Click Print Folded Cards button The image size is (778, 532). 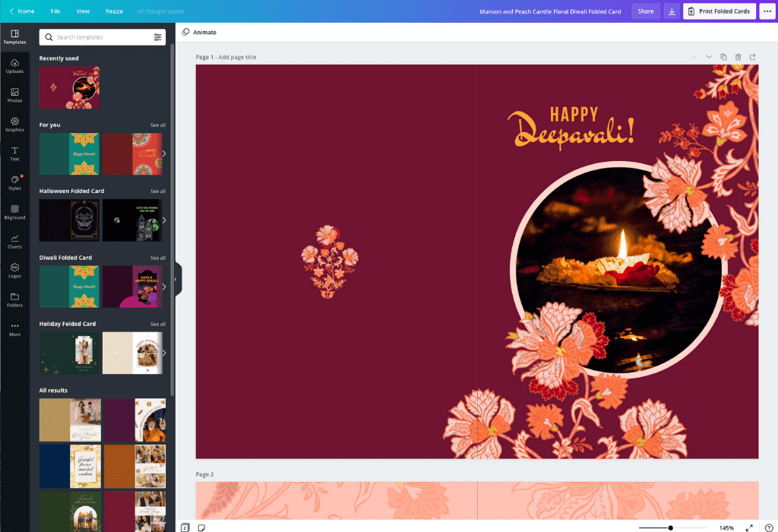pyautogui.click(x=719, y=11)
